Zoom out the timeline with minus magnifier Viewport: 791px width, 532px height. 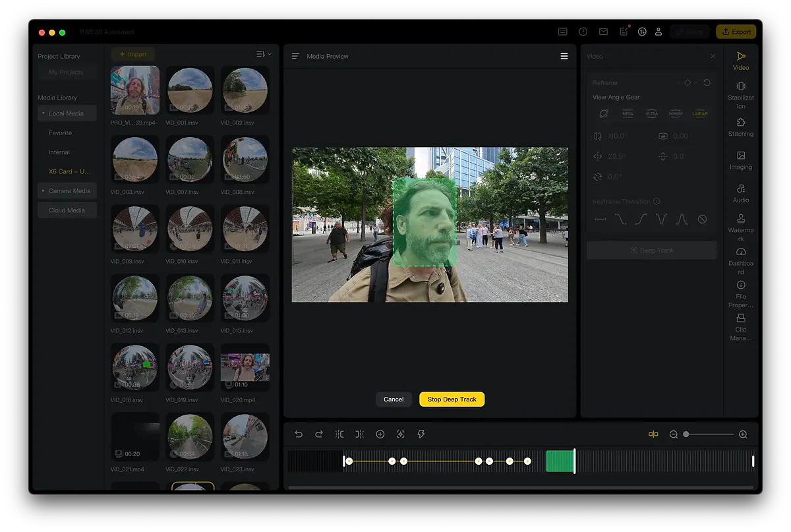tap(674, 434)
